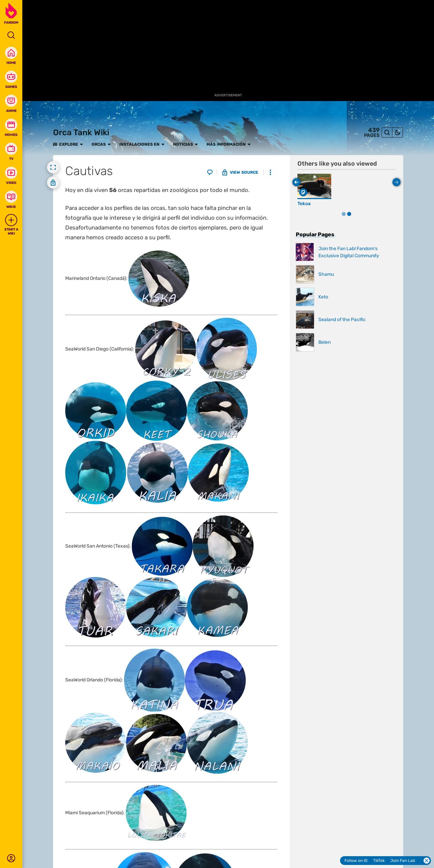Click the Orca Tank Wiki title

click(81, 132)
